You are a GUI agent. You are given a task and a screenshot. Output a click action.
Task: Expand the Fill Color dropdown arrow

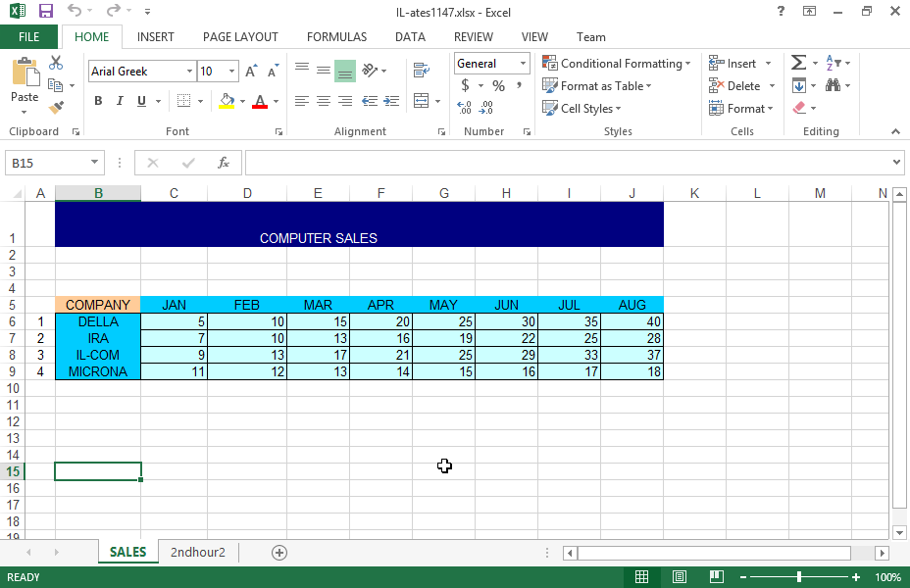[x=242, y=102]
